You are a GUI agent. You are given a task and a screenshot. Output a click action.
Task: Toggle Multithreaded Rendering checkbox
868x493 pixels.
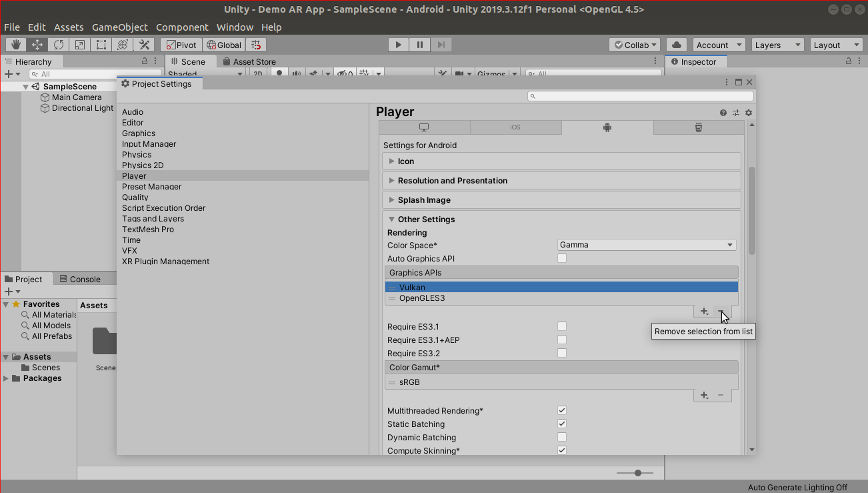click(x=562, y=410)
